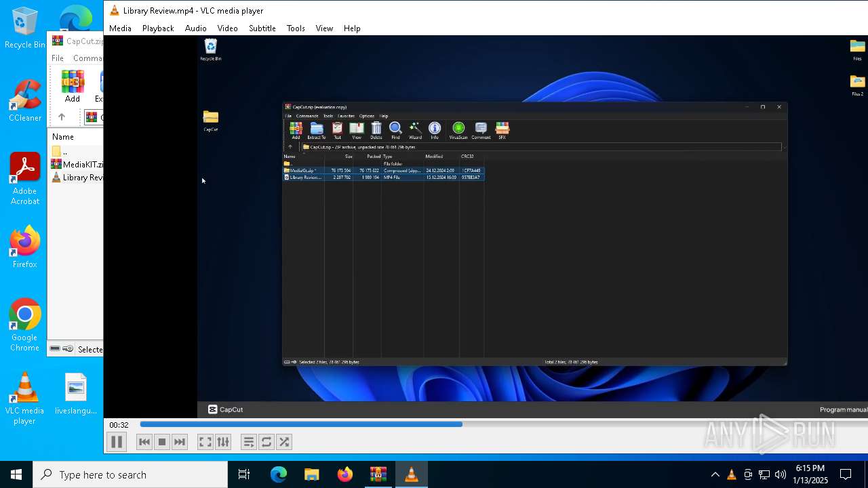Open the Video menu in VLC
The height and width of the screenshot is (488, 868).
pos(227,28)
